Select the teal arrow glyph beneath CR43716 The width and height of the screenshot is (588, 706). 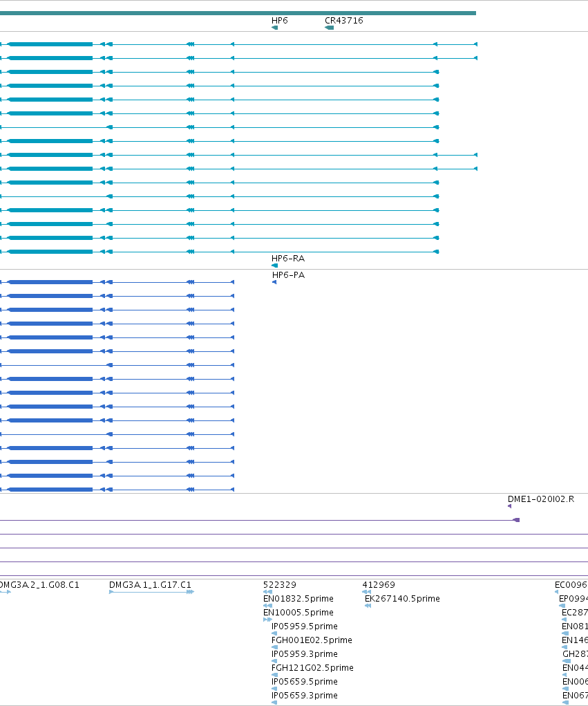pyautogui.click(x=330, y=28)
